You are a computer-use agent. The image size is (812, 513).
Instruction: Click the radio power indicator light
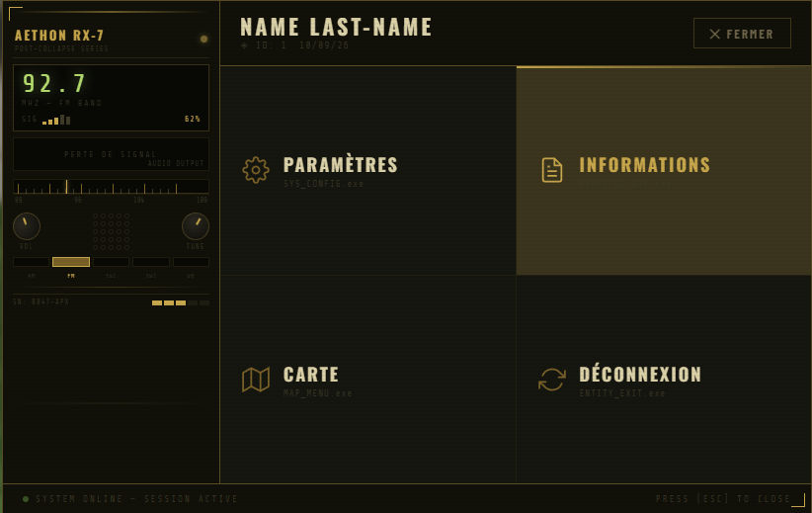pyautogui.click(x=204, y=39)
